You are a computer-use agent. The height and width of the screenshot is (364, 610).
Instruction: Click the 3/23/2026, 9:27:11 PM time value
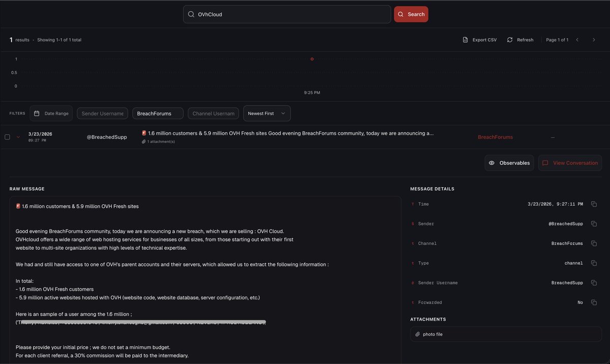556,204
